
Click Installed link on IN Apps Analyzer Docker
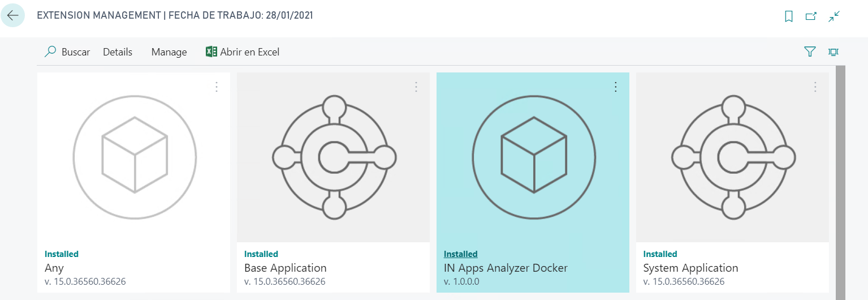[460, 254]
